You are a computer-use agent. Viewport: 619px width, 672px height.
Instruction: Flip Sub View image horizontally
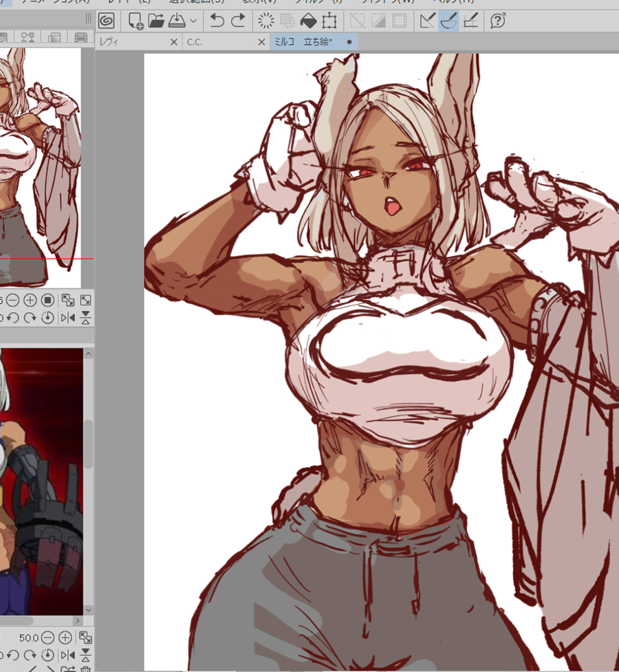click(x=67, y=655)
